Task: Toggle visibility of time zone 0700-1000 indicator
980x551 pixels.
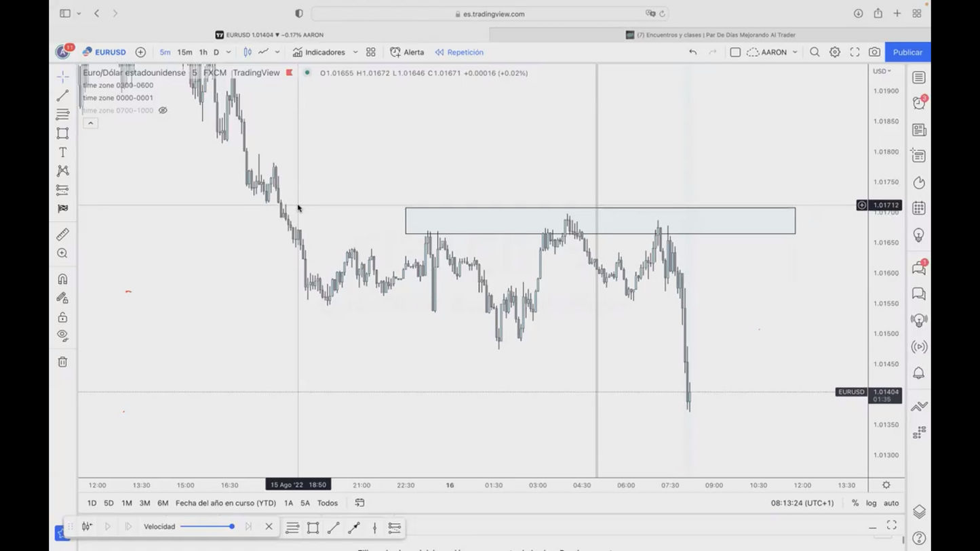Action: point(163,110)
